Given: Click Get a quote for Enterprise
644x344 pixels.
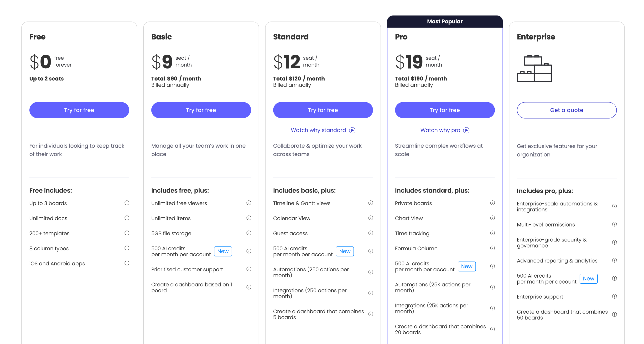Looking at the screenshot, I should pos(566,110).
